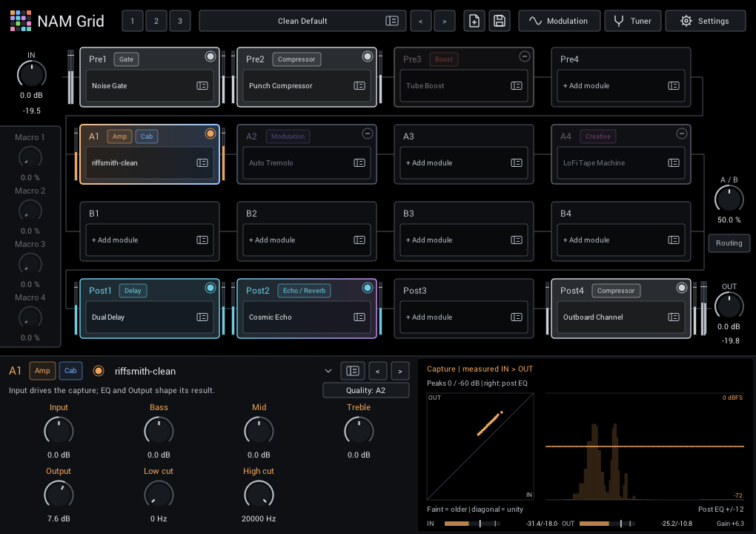This screenshot has height=534, width=756.
Task: Create new preset with page-plus icon
Action: (474, 21)
